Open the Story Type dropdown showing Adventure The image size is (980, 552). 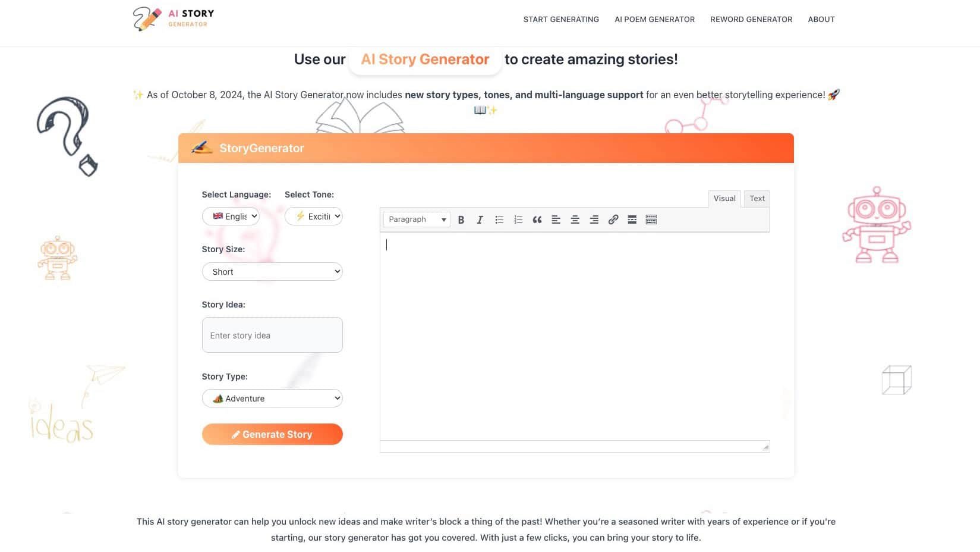(x=272, y=399)
